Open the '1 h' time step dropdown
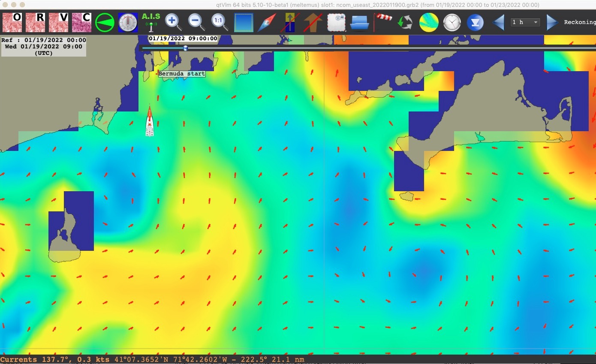The height and width of the screenshot is (364, 596). pos(525,22)
